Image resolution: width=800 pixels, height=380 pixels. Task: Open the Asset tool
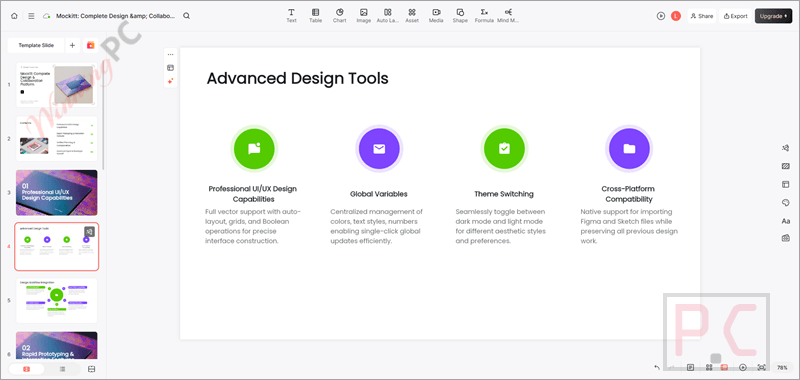[412, 15]
